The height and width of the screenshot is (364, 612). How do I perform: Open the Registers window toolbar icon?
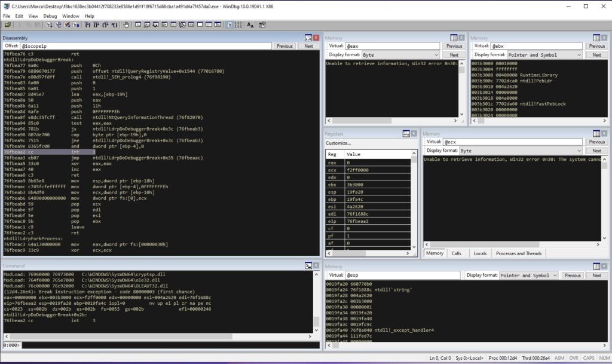165,25
